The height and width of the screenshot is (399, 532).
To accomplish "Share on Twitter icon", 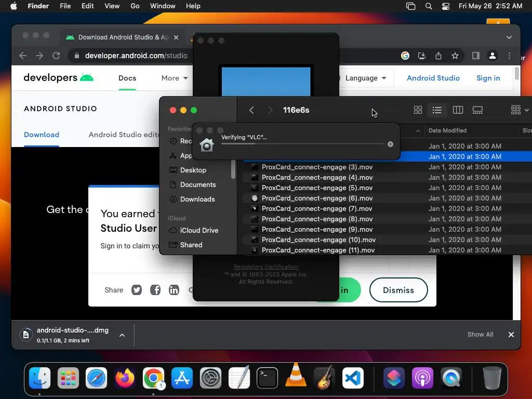I will 137,290.
